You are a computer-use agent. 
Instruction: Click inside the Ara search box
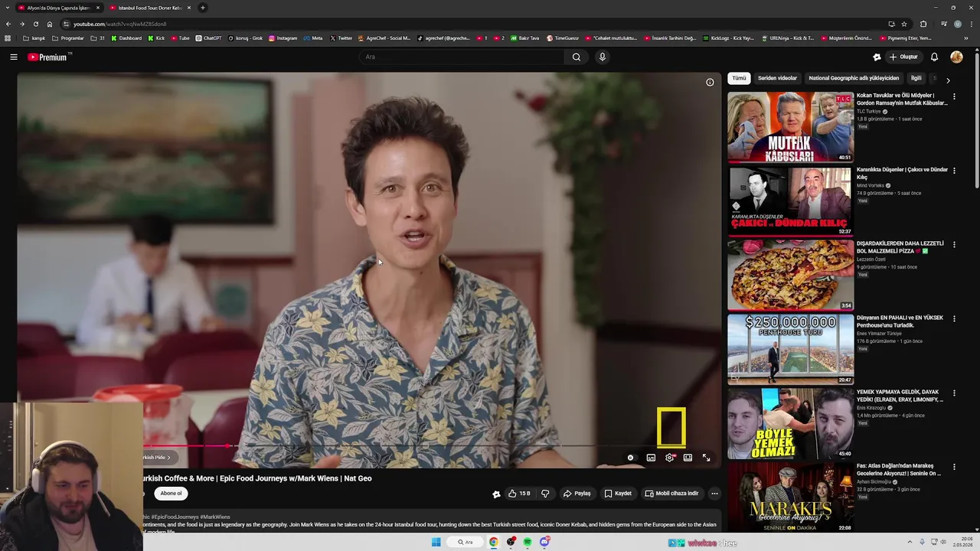tap(463, 57)
